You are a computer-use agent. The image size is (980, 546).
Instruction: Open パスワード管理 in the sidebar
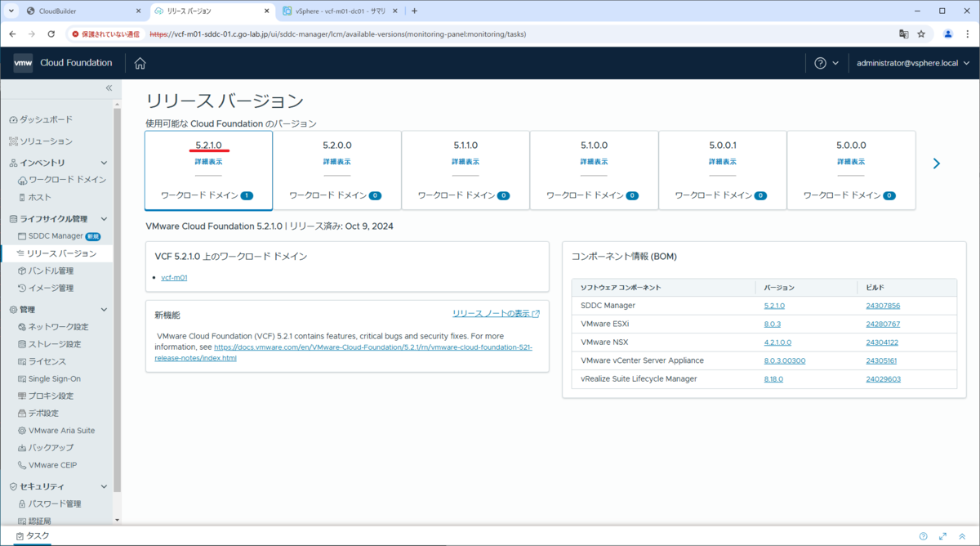55,503
